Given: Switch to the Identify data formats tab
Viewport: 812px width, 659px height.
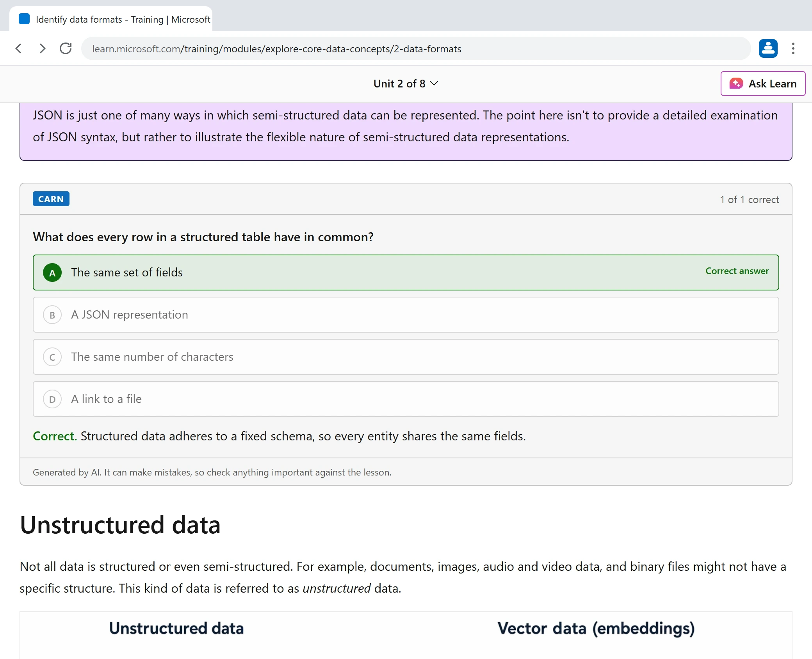Looking at the screenshot, I should (111, 19).
